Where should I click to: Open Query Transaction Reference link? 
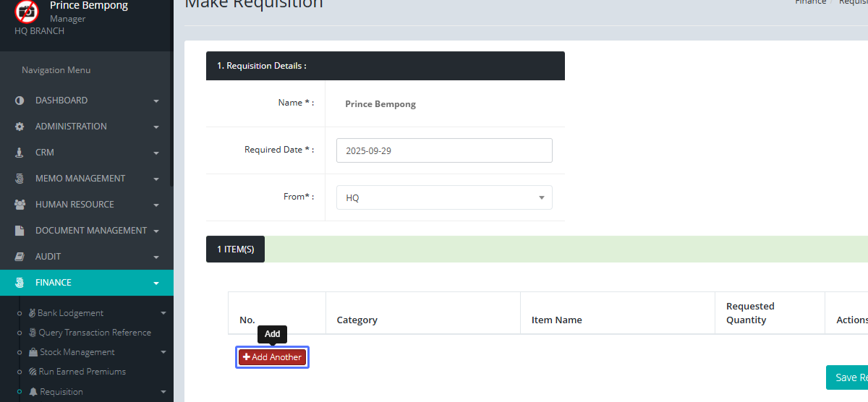tap(94, 333)
